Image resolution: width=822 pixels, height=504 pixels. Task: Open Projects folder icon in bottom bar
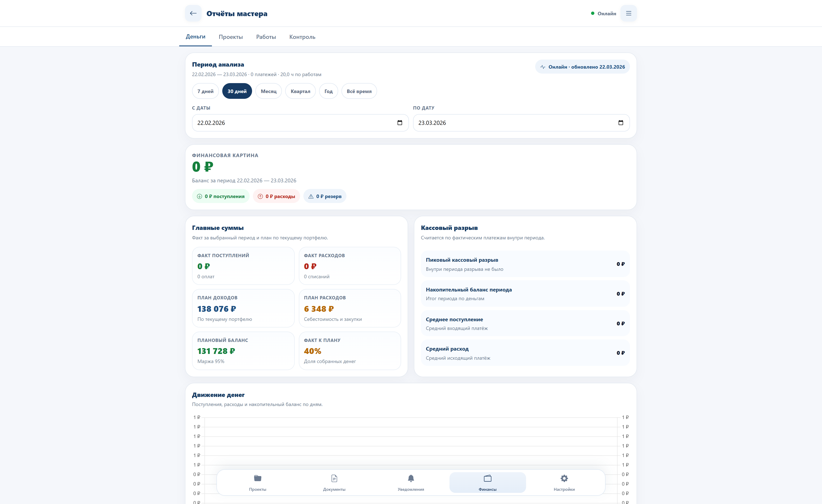(x=257, y=478)
